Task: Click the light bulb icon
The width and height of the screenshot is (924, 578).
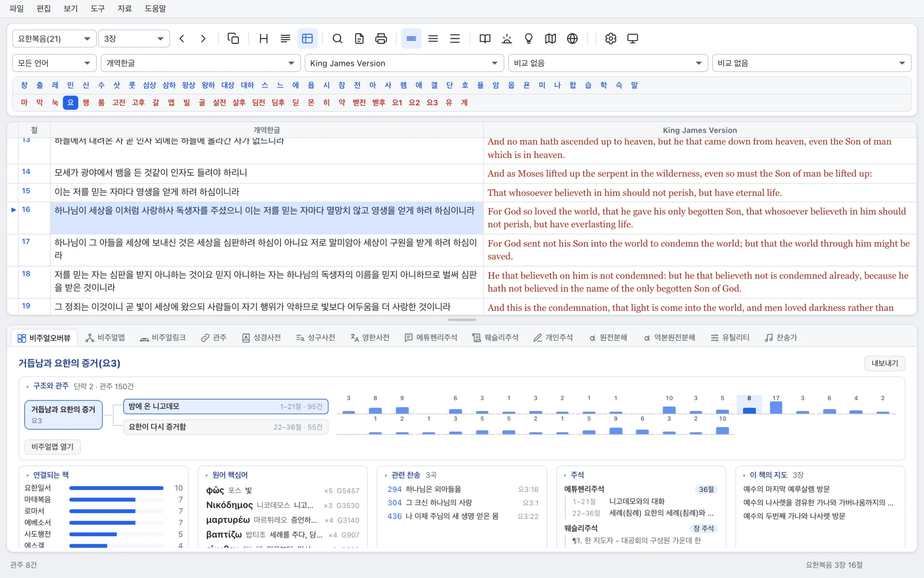Action: pos(529,39)
